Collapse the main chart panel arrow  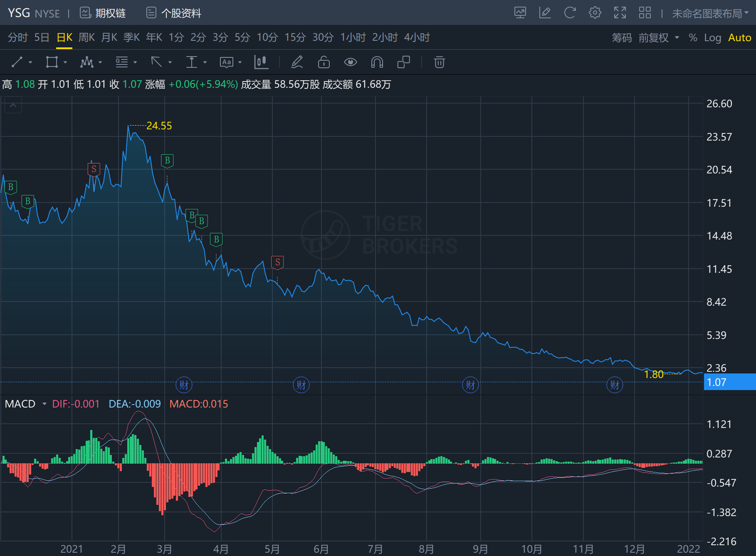click(13, 106)
